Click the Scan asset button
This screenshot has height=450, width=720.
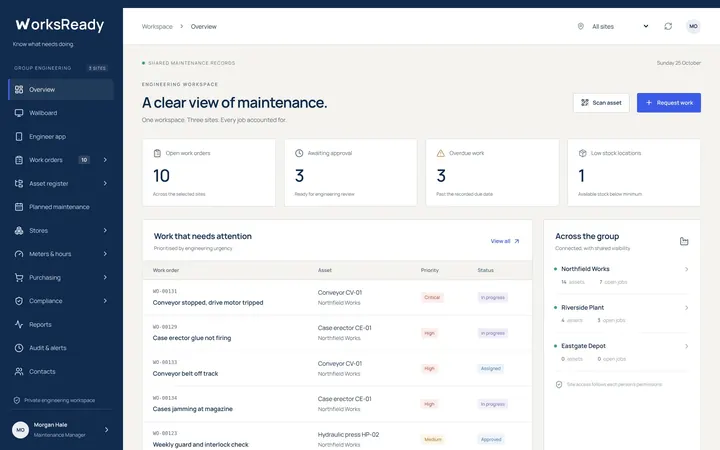coord(601,103)
